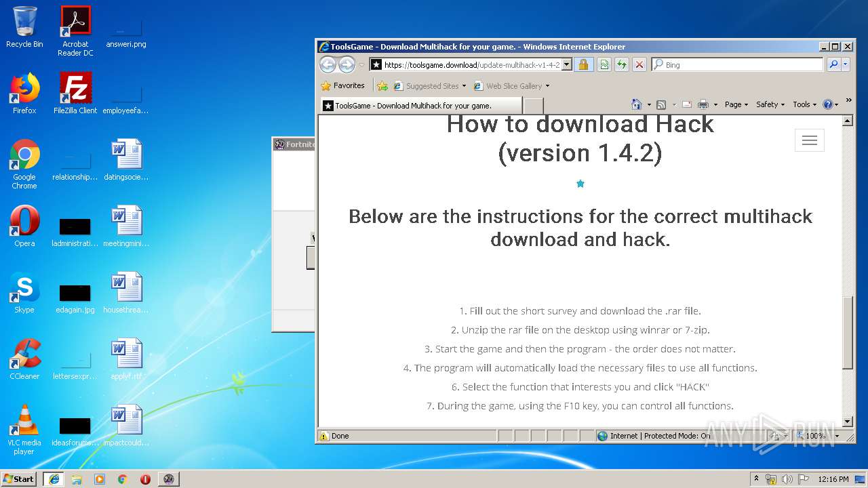868x488 pixels.
Task: Select the datingsocie... Word document icon
Action: [x=126, y=159]
